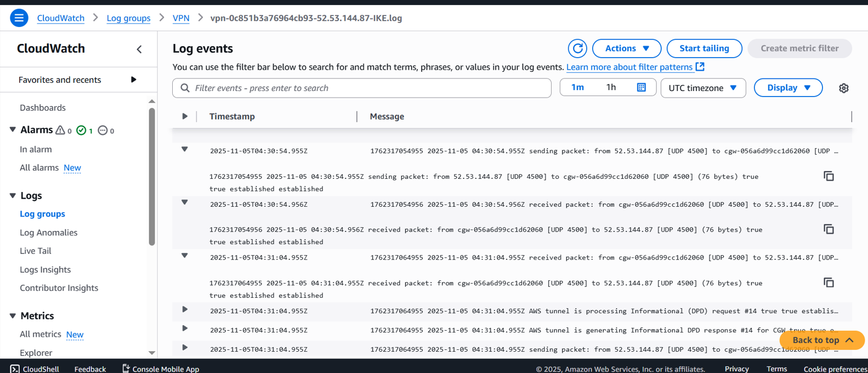
Task: Click the OK alarms green check icon
Action: 81,130
